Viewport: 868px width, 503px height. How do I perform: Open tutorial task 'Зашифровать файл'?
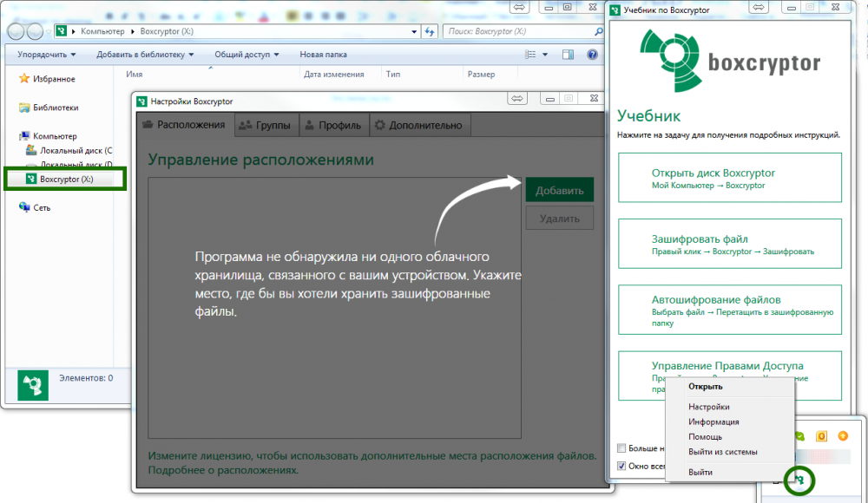click(730, 244)
